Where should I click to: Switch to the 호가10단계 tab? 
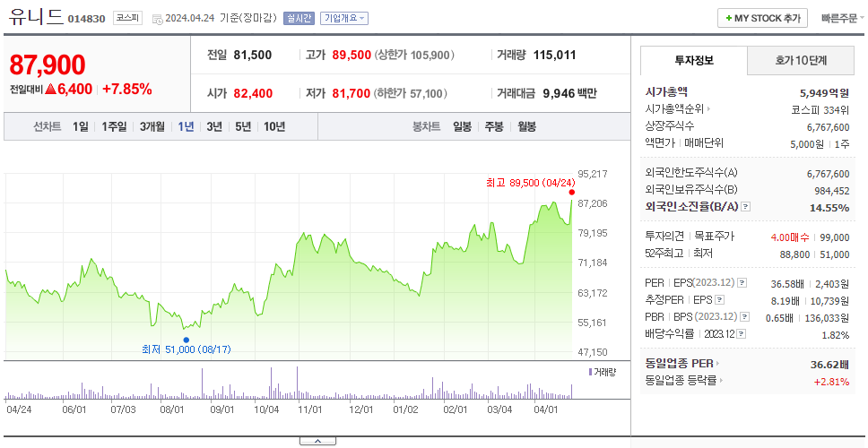click(x=801, y=61)
